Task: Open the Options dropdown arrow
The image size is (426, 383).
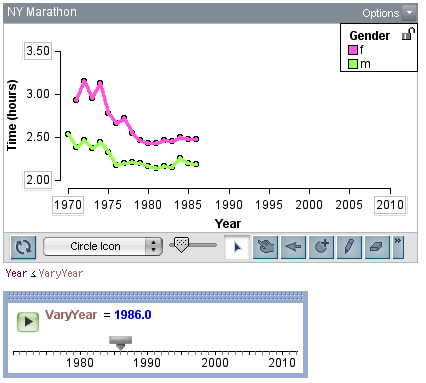Action: [409, 13]
